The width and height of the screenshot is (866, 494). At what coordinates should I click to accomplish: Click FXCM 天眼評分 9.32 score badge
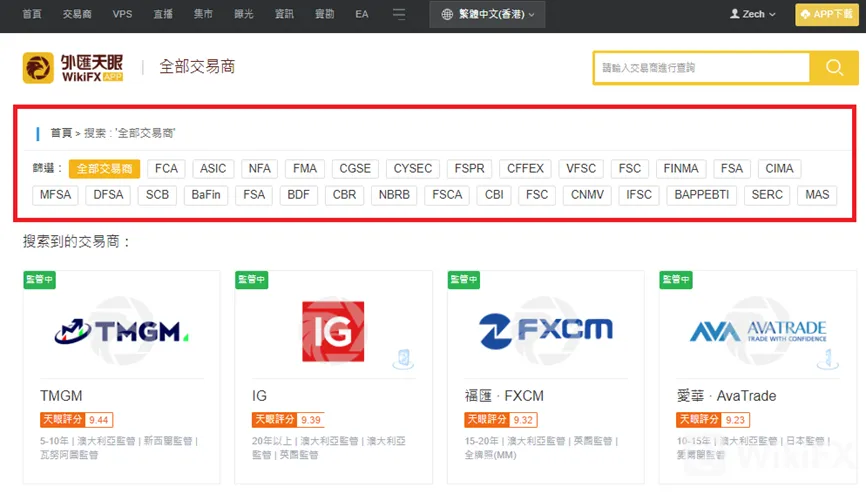(501, 420)
